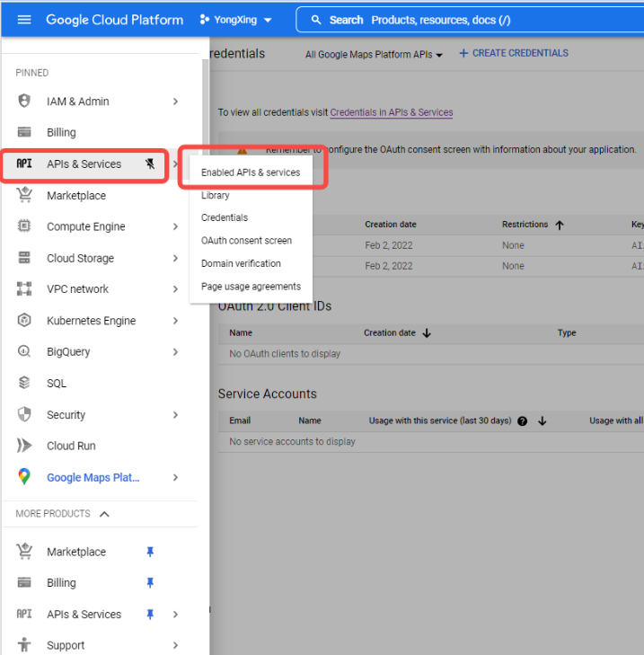Select Enabled APIs & services menu item
This screenshot has height=655, width=644.
point(251,173)
